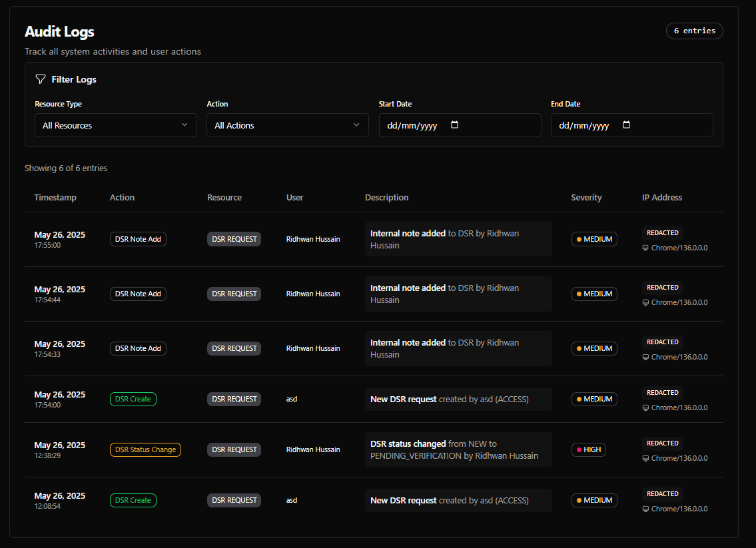The height and width of the screenshot is (548, 756).
Task: Click the End Date input field
Action: (632, 125)
